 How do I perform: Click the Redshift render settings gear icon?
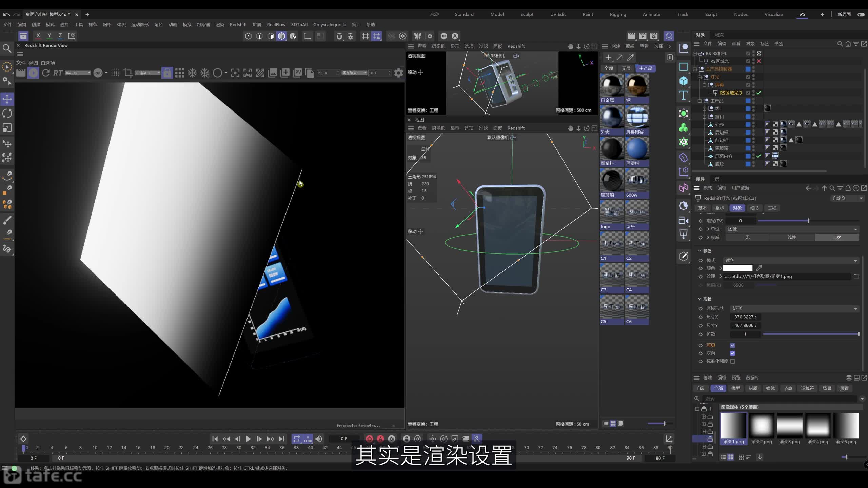coord(399,73)
